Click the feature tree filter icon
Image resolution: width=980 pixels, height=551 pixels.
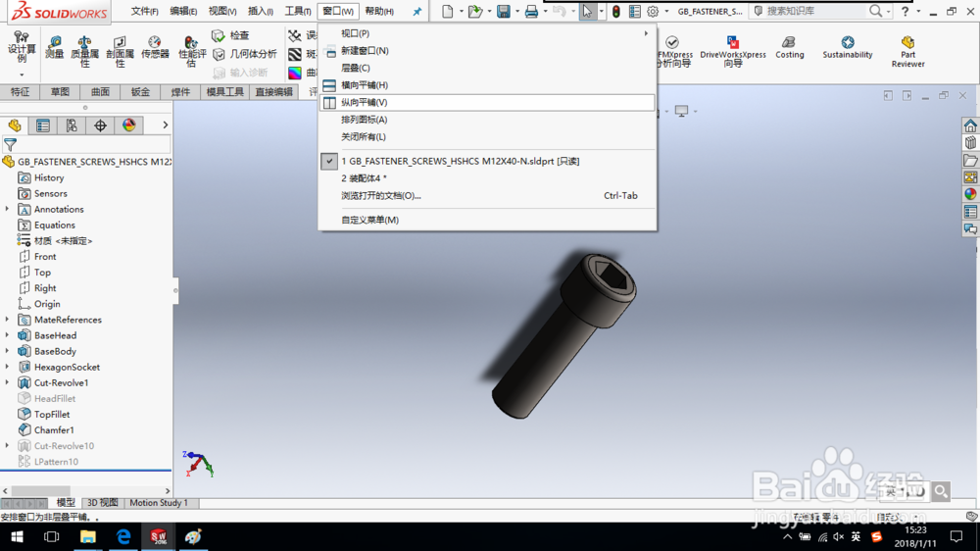(x=10, y=145)
